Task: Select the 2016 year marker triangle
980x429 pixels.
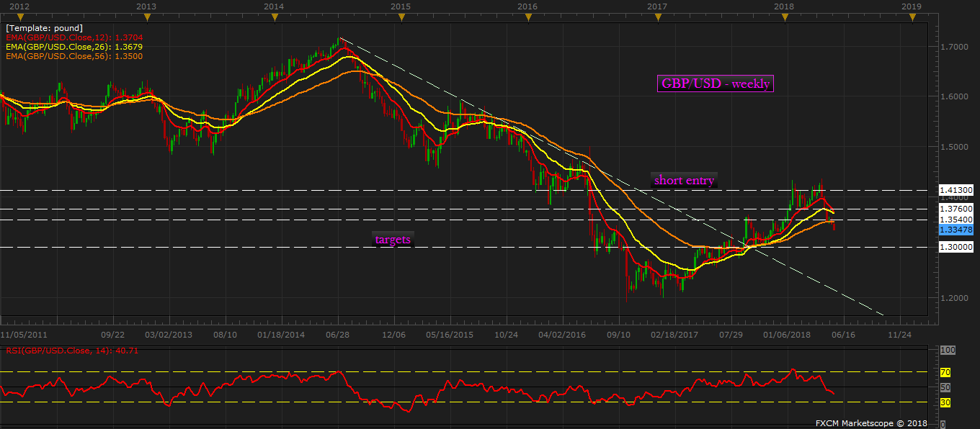Action: point(529,17)
